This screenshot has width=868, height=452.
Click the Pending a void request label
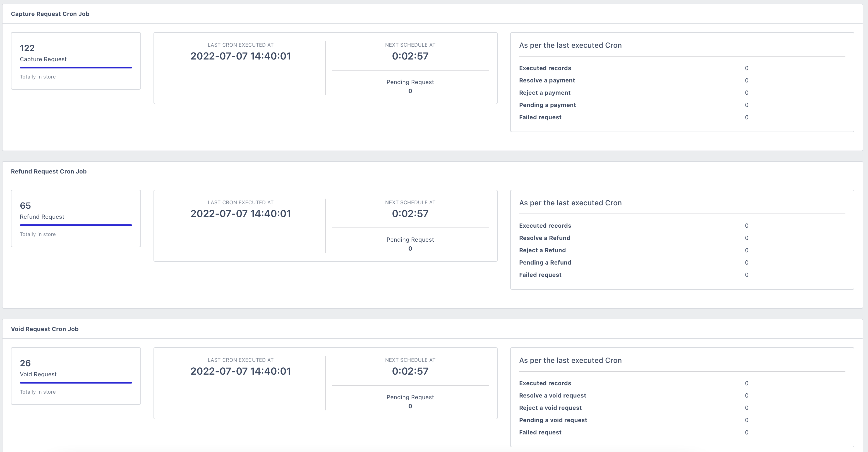tap(553, 420)
